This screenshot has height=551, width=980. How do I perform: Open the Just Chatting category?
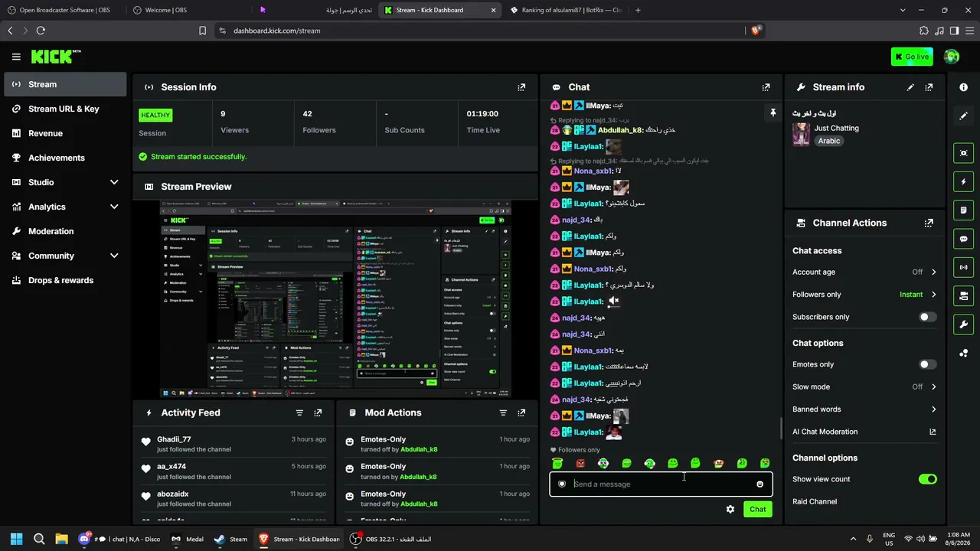point(836,128)
